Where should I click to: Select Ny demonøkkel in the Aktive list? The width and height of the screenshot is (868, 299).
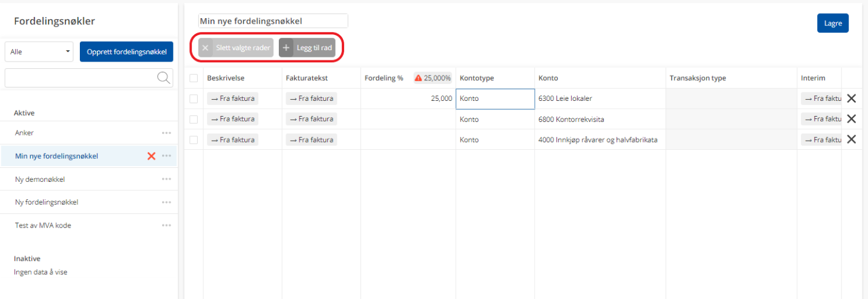pos(40,179)
